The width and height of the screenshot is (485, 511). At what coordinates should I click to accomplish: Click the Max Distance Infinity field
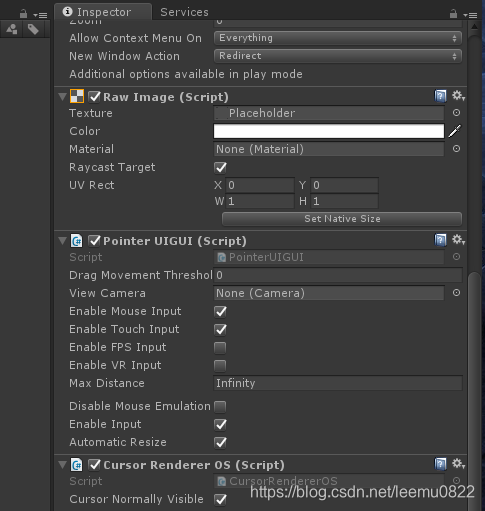click(x=338, y=383)
